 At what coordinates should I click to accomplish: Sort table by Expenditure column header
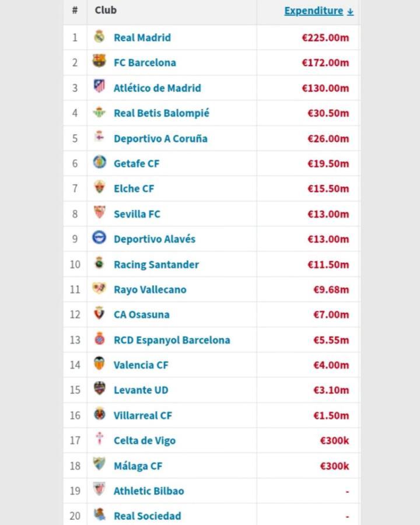pyautogui.click(x=313, y=10)
